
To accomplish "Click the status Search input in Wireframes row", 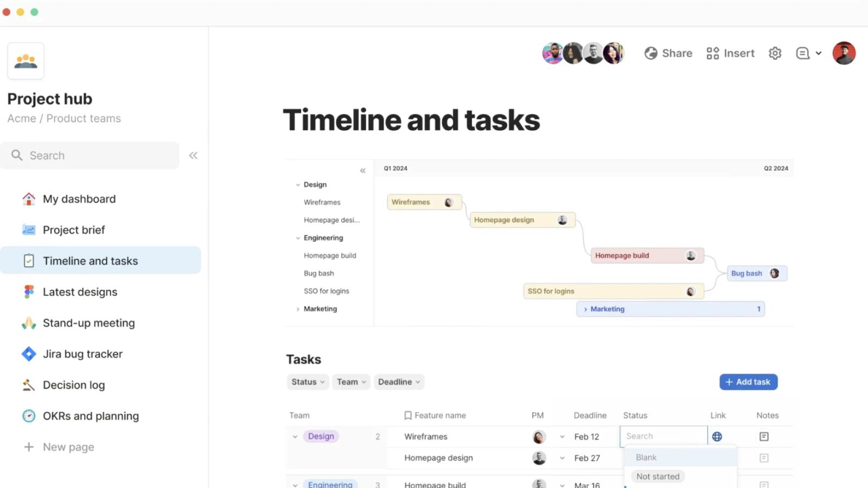I will [663, 436].
